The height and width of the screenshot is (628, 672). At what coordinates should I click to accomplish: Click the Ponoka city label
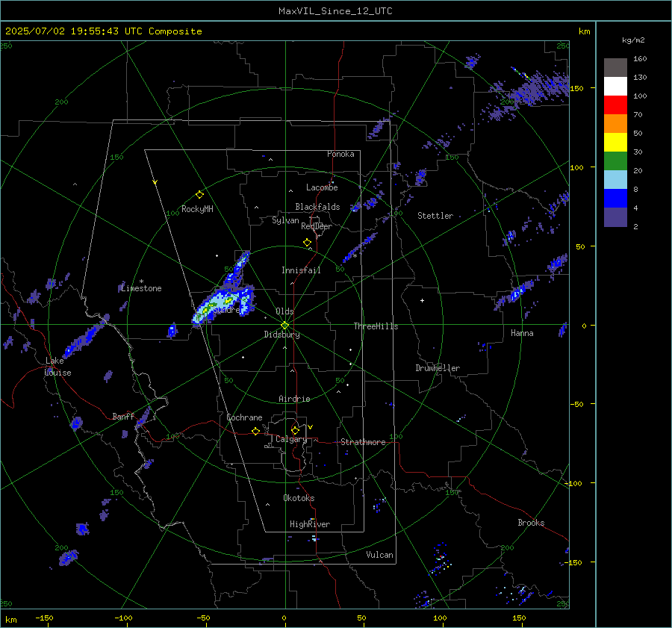(x=340, y=154)
